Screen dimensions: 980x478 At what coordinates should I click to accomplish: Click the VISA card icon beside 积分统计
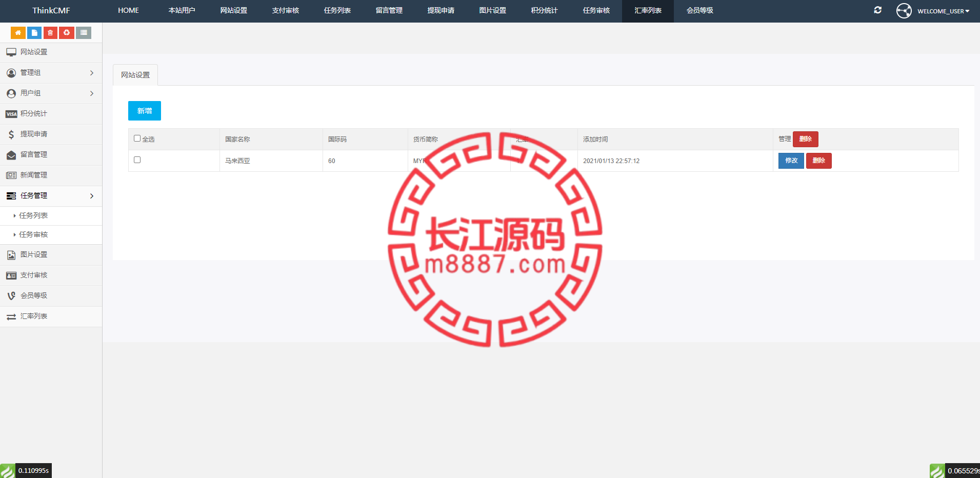(x=11, y=114)
